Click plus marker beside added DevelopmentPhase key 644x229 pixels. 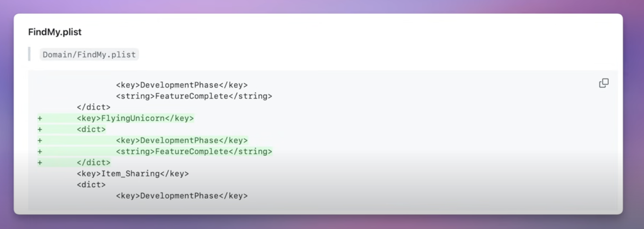tap(40, 140)
